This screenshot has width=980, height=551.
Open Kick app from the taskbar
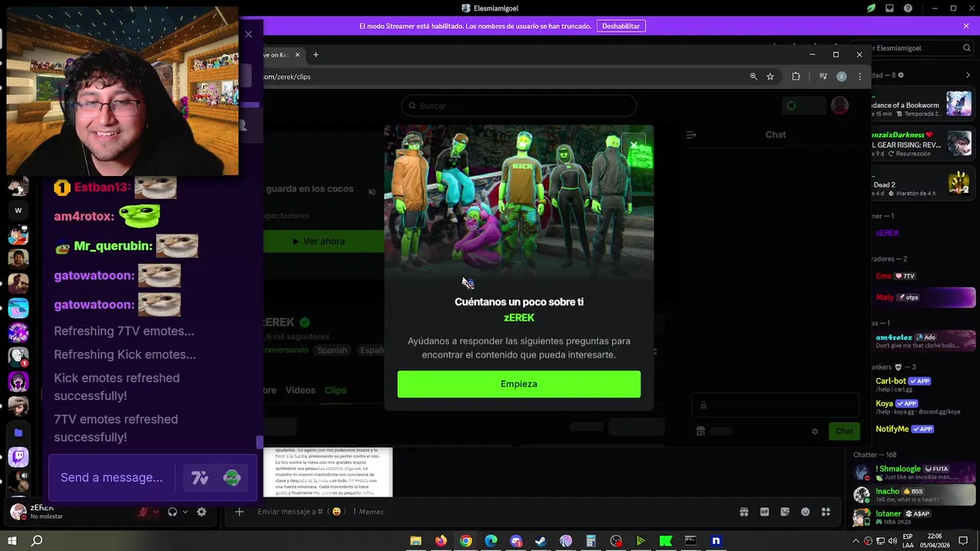[665, 541]
